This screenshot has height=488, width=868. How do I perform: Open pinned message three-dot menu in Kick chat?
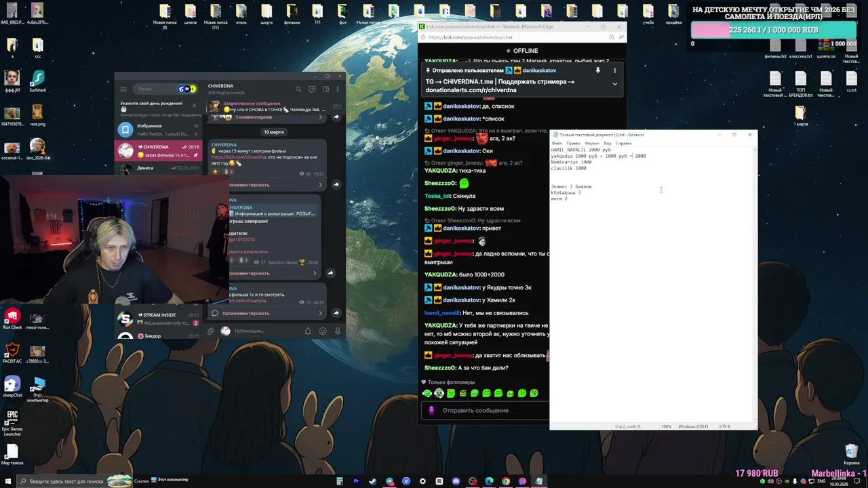pyautogui.click(x=614, y=70)
